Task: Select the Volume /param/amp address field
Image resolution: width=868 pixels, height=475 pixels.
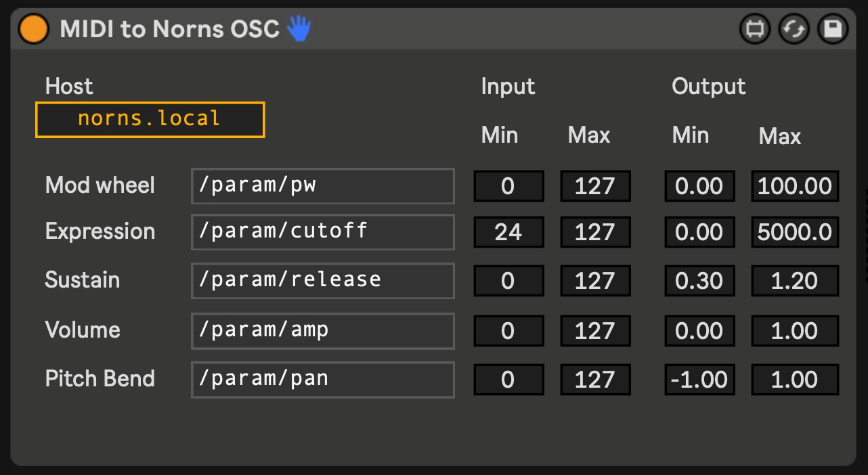Action: point(322,331)
